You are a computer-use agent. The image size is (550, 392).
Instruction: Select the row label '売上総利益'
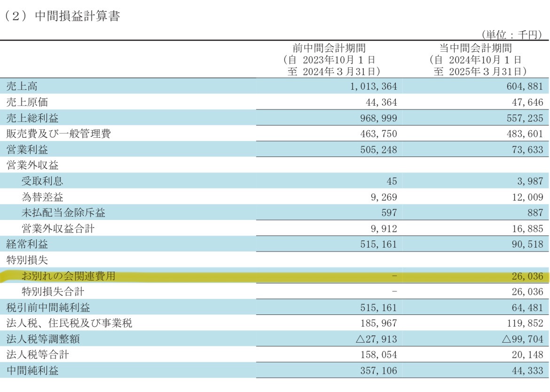click(32, 118)
